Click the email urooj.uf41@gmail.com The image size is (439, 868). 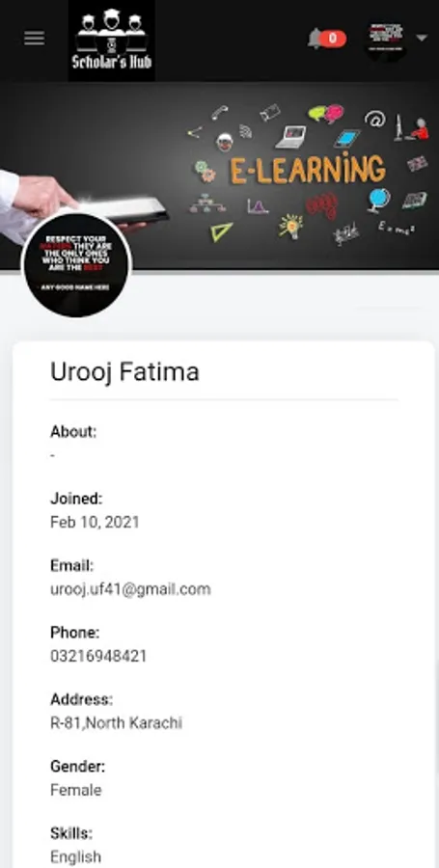tap(130, 589)
